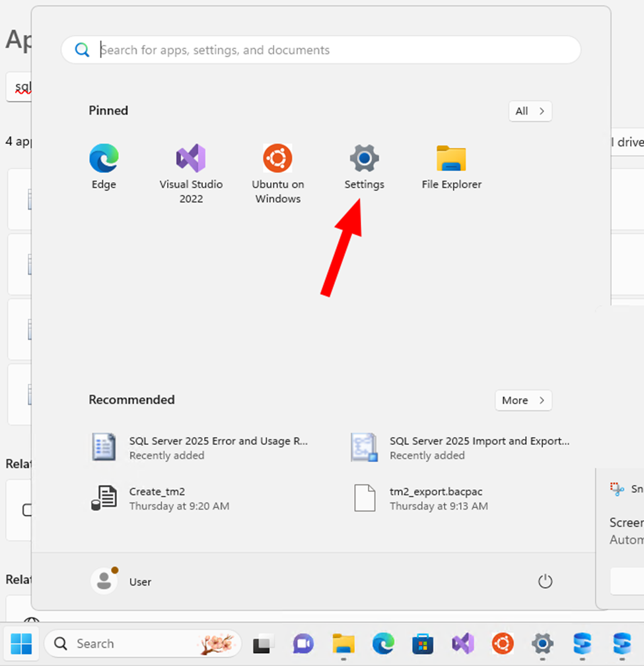Expand All pinned apps list
This screenshot has width=644, height=666.
[530, 111]
